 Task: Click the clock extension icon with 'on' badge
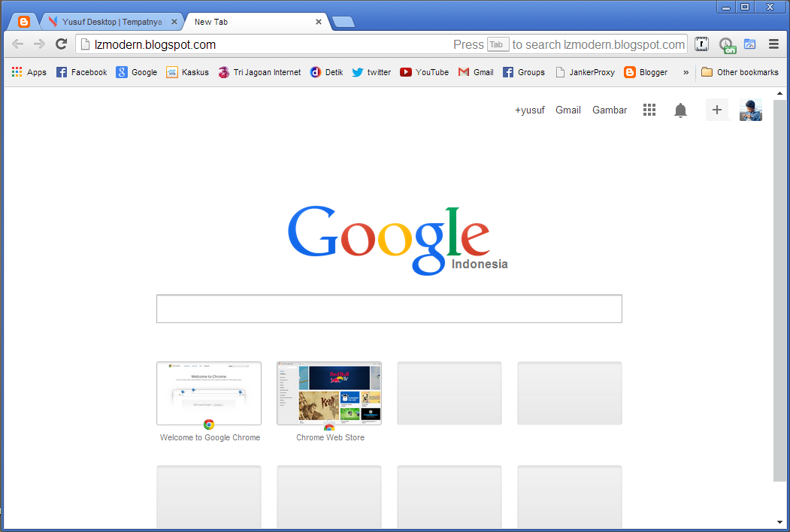click(x=727, y=45)
